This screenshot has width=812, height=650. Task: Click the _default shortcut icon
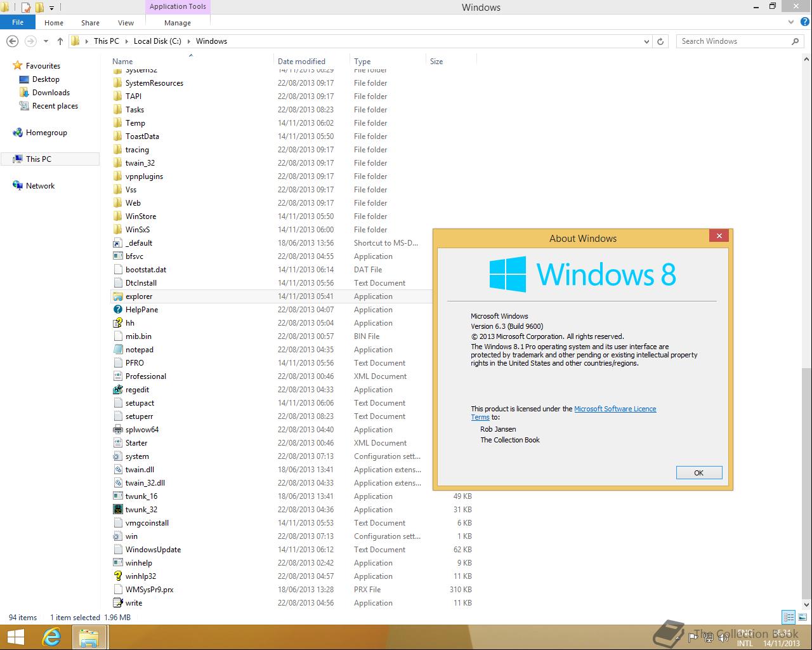pos(117,243)
